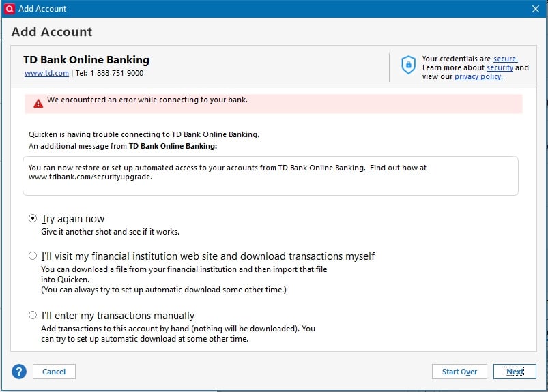Click 'An additional message from' label text
Viewport: 548px width, 392px height.
click(123, 146)
